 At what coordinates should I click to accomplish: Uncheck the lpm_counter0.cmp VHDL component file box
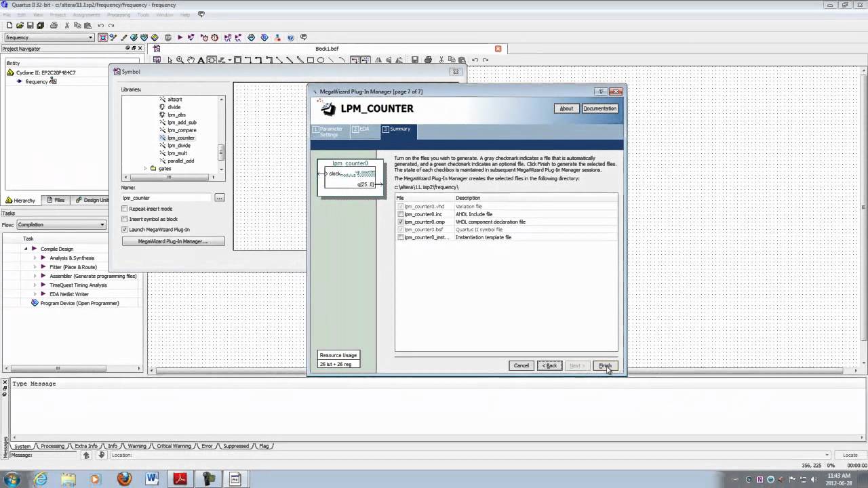pos(401,222)
